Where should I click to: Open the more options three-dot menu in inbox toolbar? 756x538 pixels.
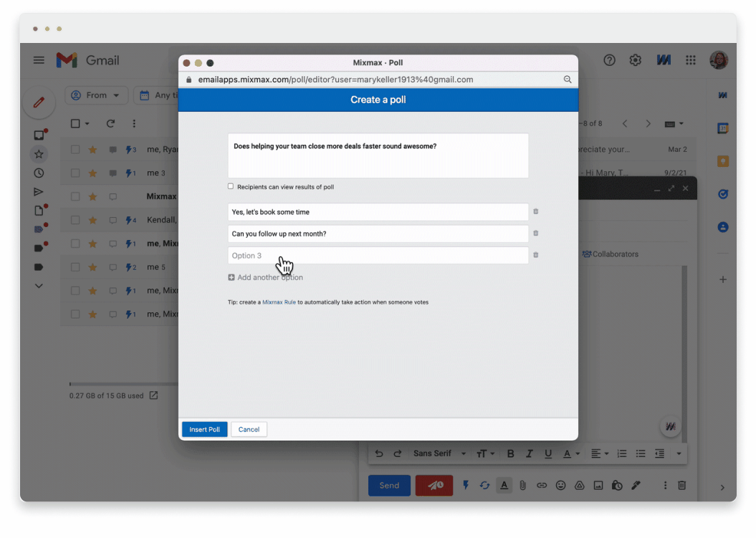pos(134,123)
